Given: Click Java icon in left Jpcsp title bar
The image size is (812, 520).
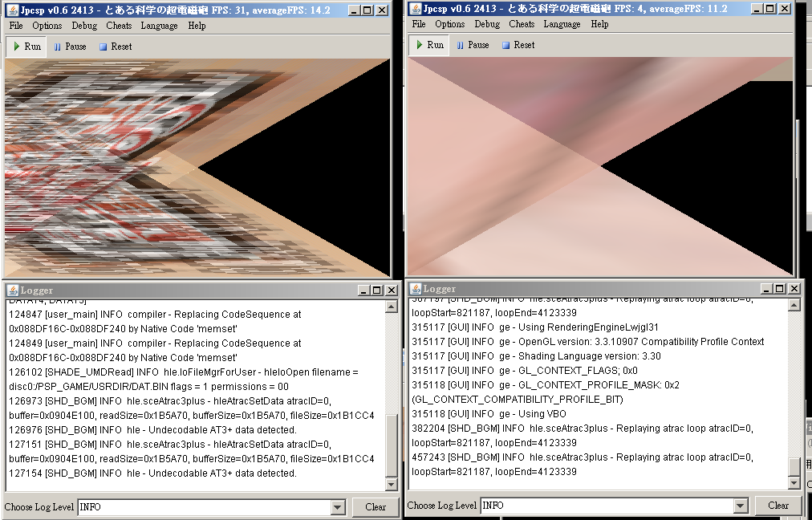Looking at the screenshot, I should (x=12, y=10).
